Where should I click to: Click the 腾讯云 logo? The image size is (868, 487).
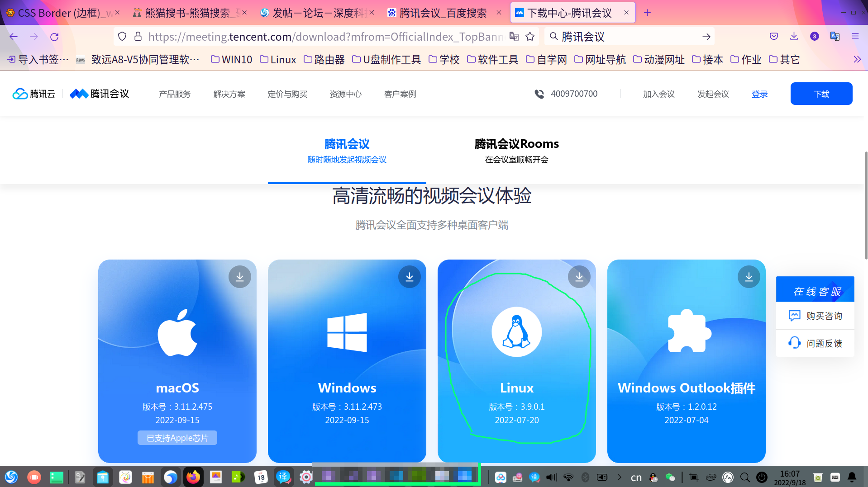click(x=33, y=94)
